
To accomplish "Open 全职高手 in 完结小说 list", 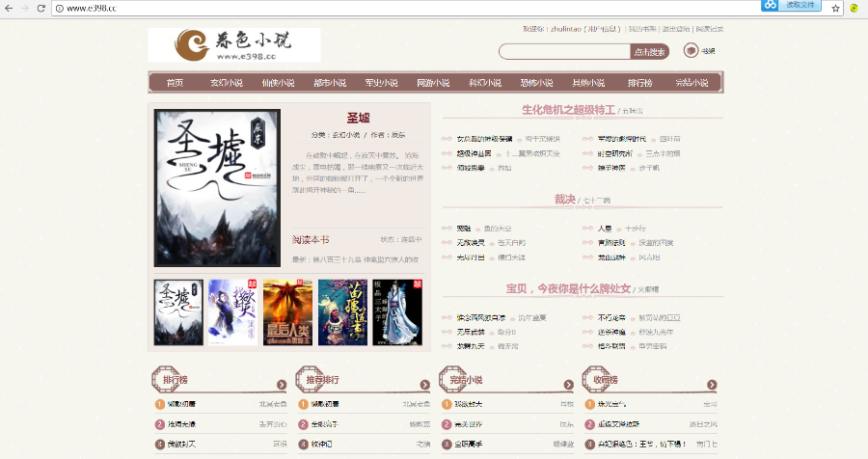I will click(469, 444).
